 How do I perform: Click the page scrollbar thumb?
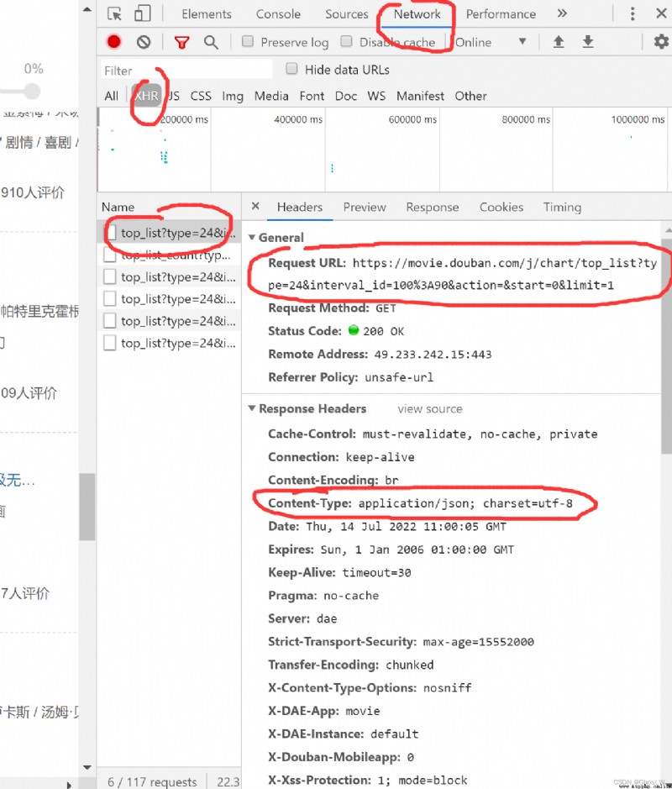[x=87, y=506]
